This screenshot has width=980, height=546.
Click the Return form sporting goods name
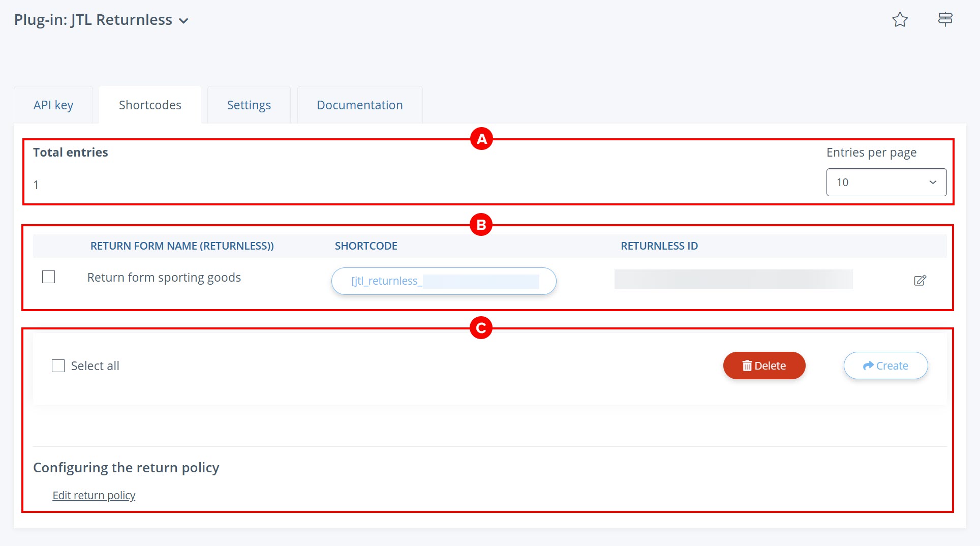pos(164,278)
